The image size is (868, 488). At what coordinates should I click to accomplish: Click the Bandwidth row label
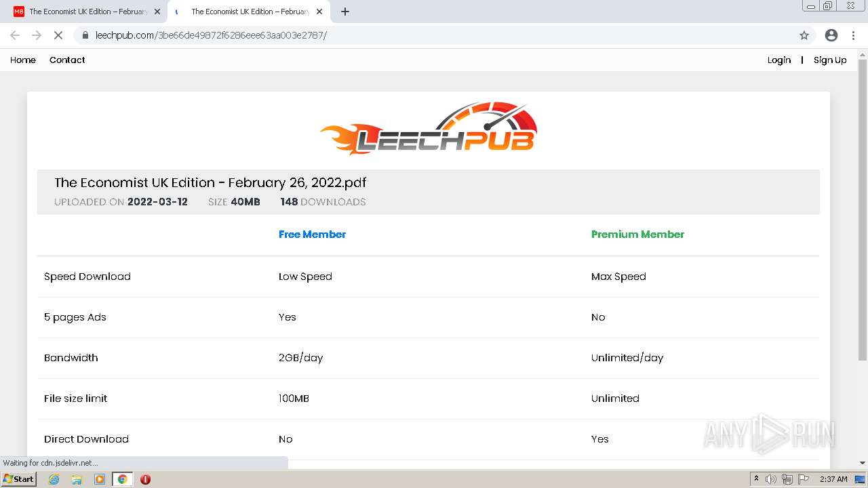(x=71, y=357)
